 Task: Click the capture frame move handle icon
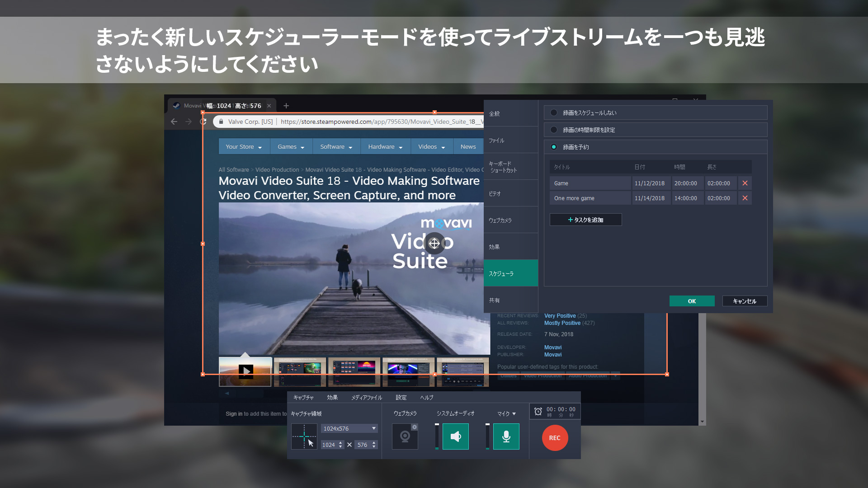pyautogui.click(x=434, y=244)
